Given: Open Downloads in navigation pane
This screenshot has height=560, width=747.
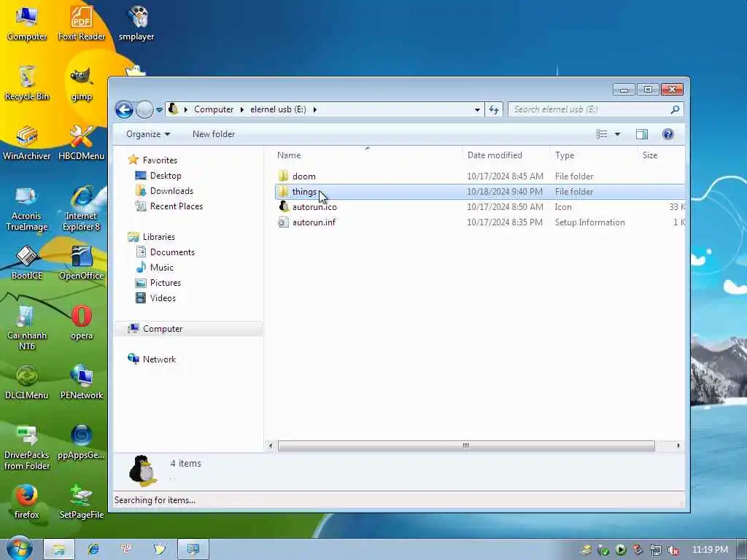Looking at the screenshot, I should [x=171, y=191].
